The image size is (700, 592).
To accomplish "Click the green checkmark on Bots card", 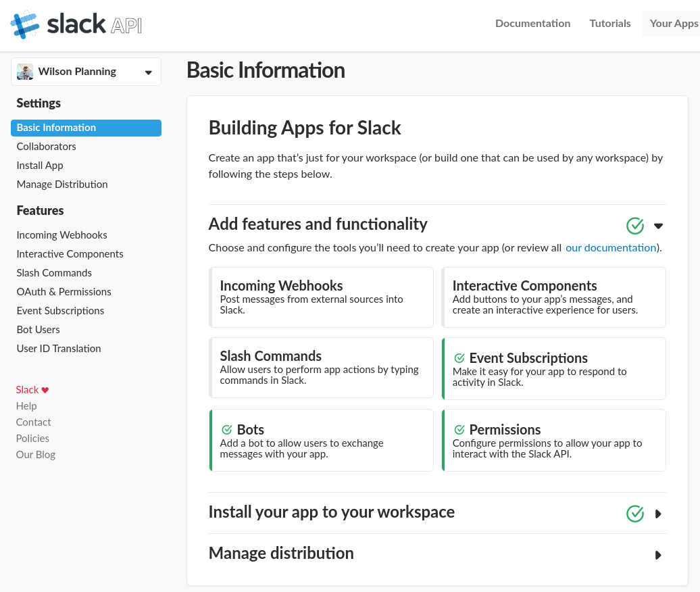I will coord(227,430).
